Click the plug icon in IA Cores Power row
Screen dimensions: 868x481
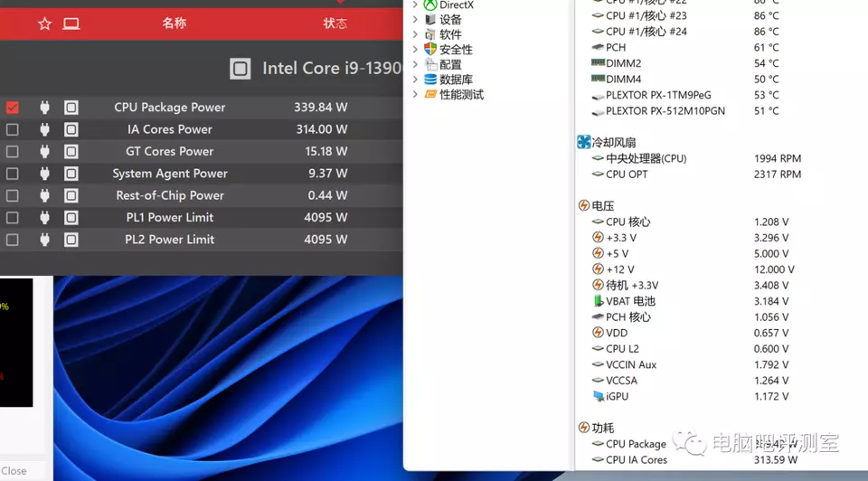pos(45,129)
